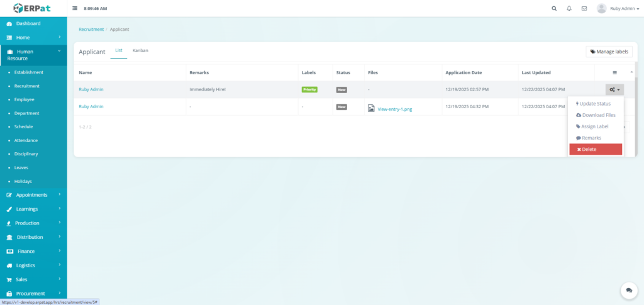Switch to the Kanban tab
This screenshot has width=644, height=305.
point(140,50)
